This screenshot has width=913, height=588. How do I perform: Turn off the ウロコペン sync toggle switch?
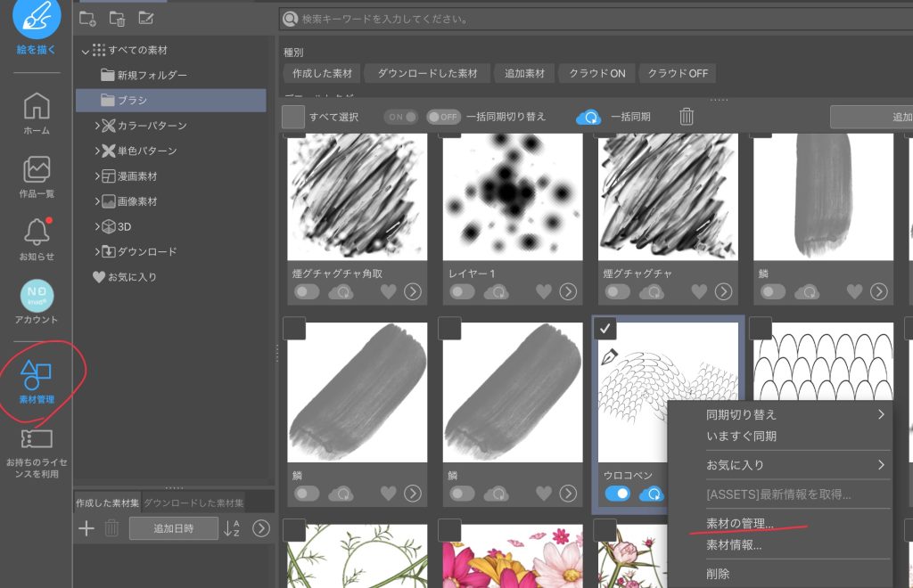tap(617, 493)
